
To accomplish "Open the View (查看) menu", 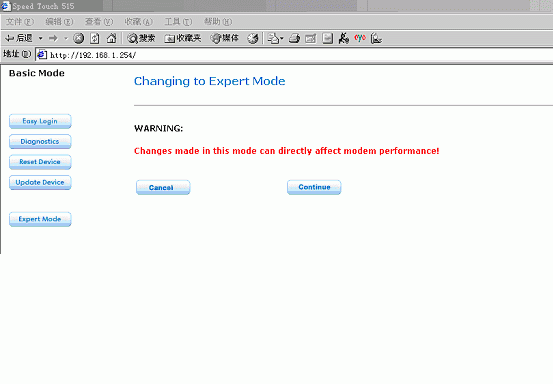I will (x=99, y=22).
